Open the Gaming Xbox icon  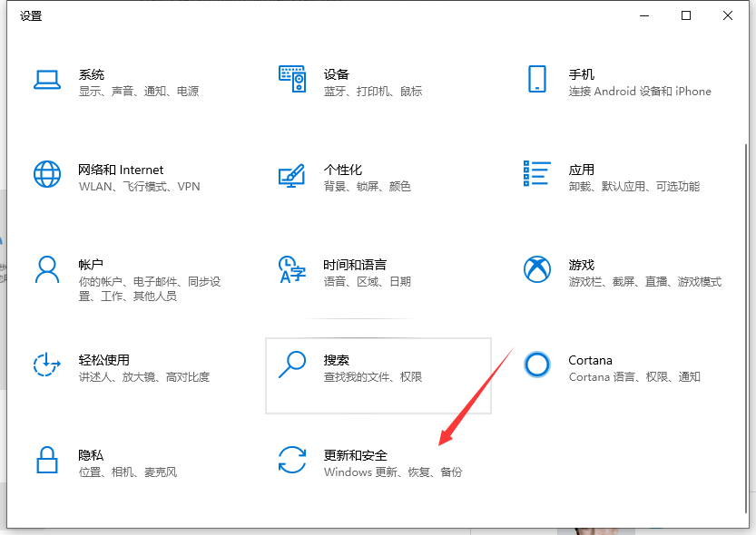click(x=537, y=269)
